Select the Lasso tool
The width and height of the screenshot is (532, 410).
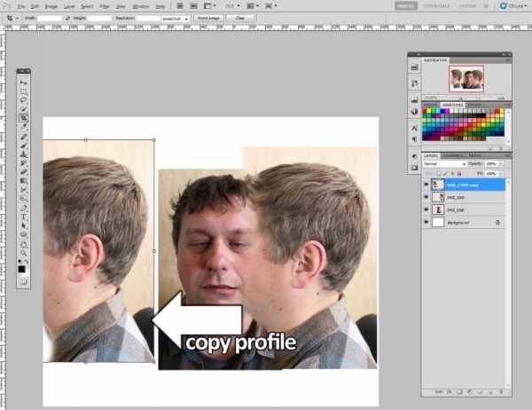[x=23, y=100]
